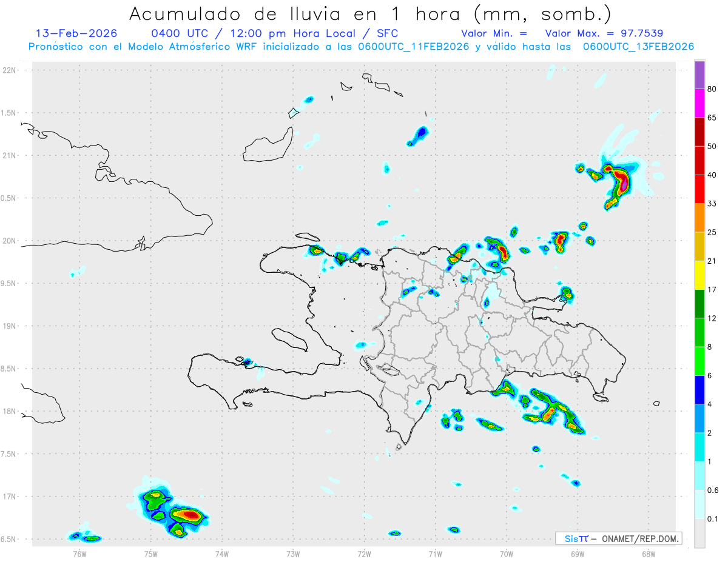Viewport: 728px width, 562px height.
Task: Click the '75W' longitude axis label
Action: coord(151,554)
